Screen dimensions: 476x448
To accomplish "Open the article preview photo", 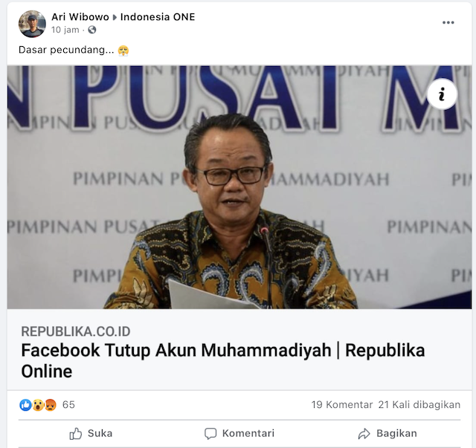I will click(239, 187).
